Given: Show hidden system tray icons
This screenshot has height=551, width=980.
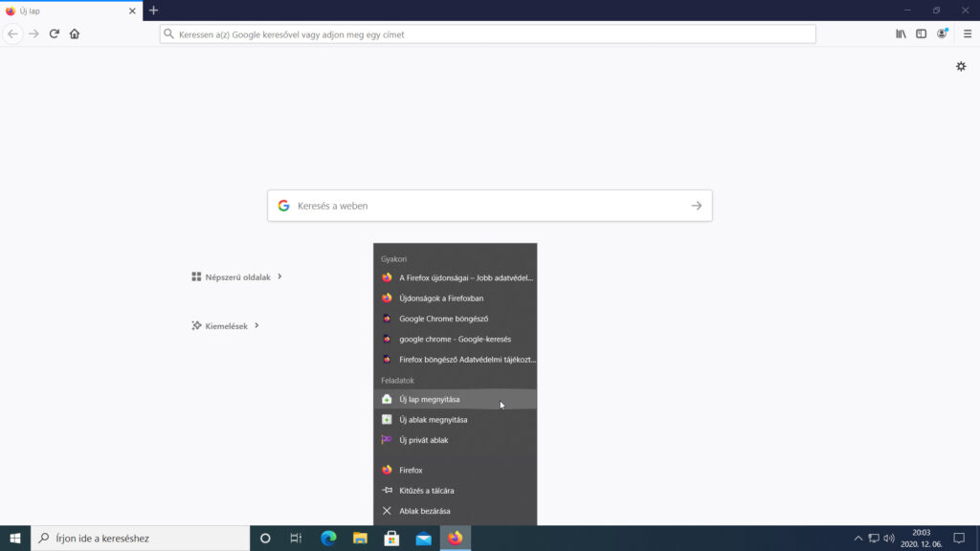Looking at the screenshot, I should pyautogui.click(x=858, y=538).
